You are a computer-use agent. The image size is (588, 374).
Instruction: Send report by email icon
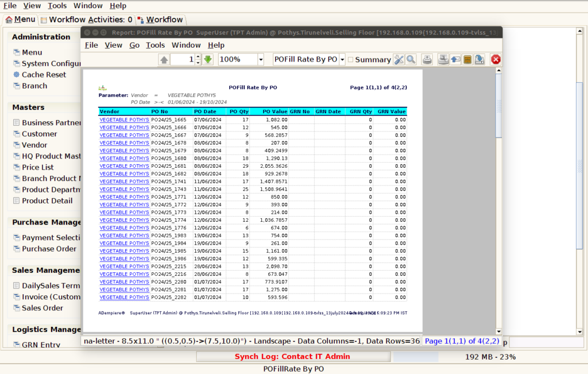point(455,59)
